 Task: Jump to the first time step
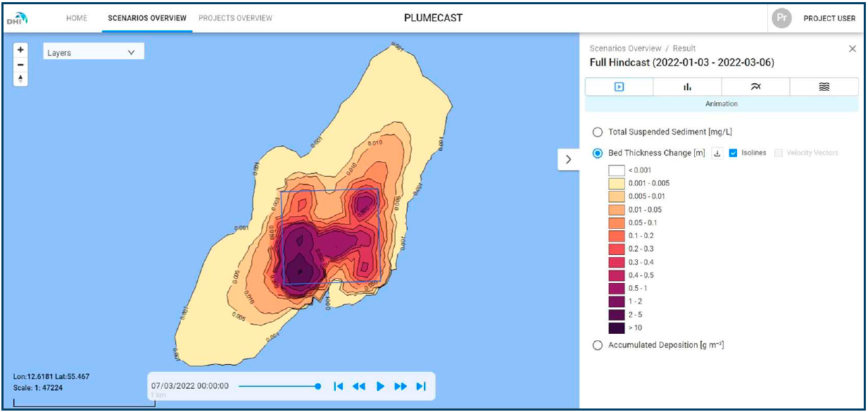(339, 386)
